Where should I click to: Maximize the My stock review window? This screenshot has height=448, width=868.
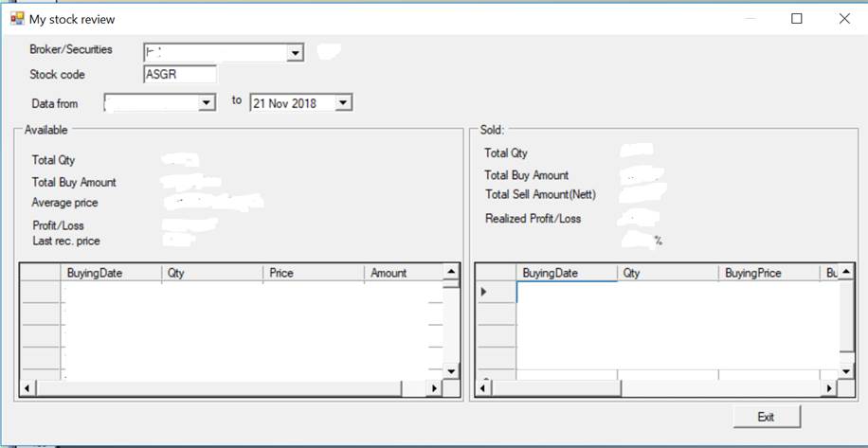click(796, 18)
